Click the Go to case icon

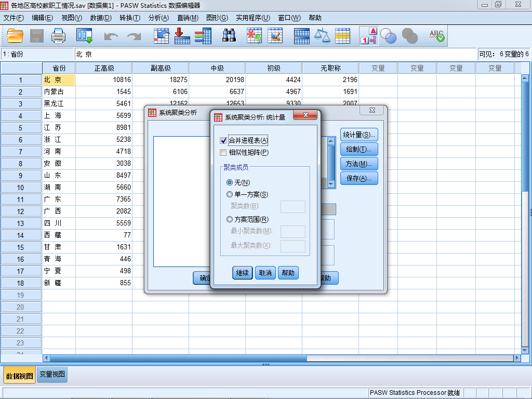point(161,36)
